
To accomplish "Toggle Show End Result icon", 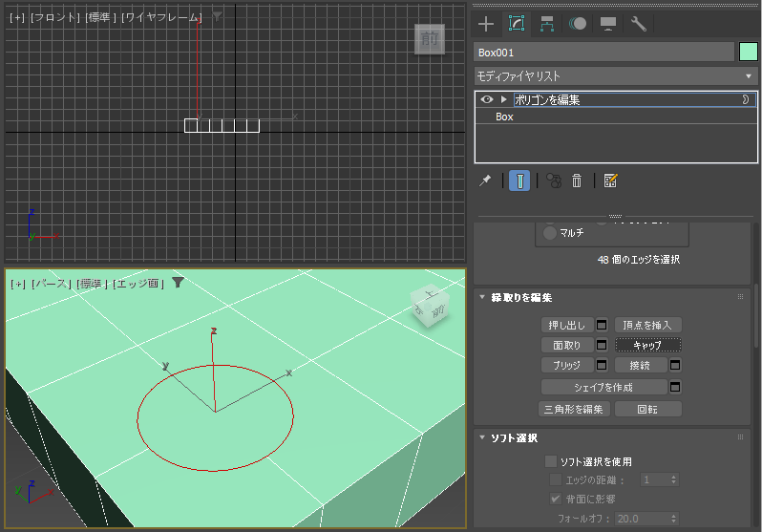I will pos(519,181).
